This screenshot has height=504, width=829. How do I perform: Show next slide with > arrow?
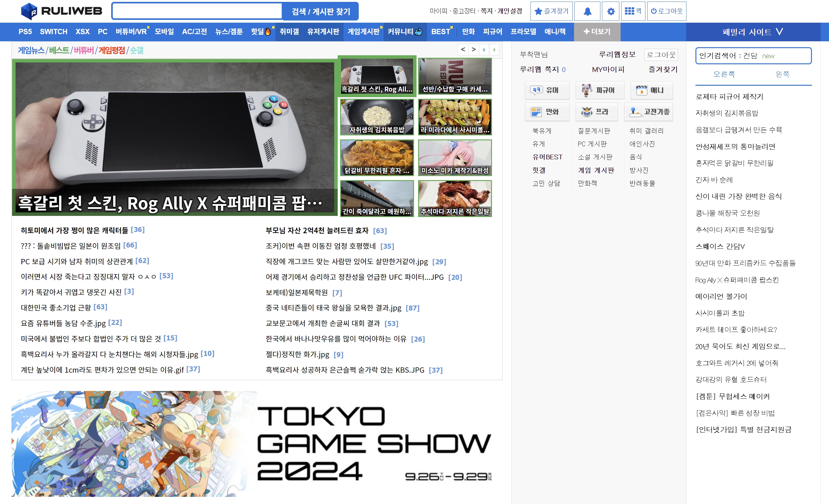coord(473,49)
